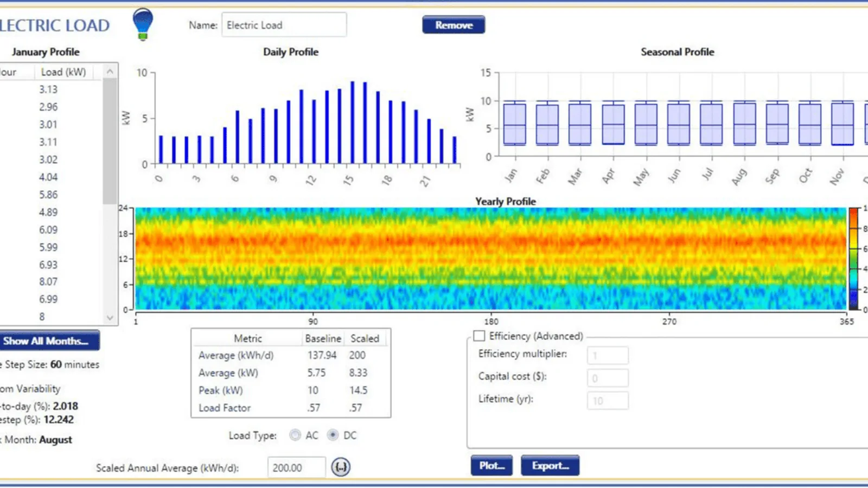
Task: Click the yearly profile color scale bar
Action: coord(854,258)
